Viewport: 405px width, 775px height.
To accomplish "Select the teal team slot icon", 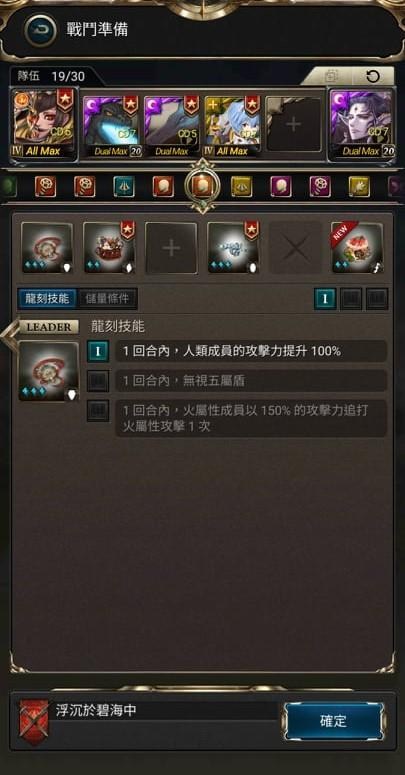I will (x=124, y=186).
